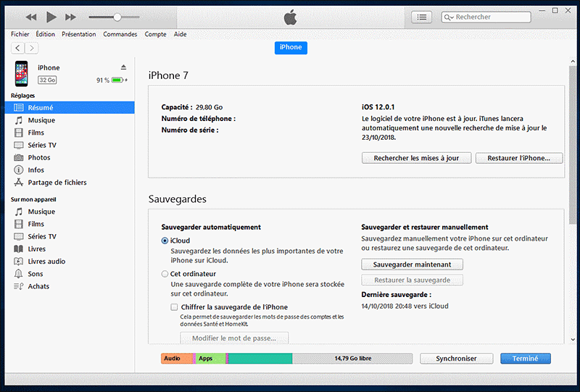Select the Cet ordinateur radio button

coord(165,274)
